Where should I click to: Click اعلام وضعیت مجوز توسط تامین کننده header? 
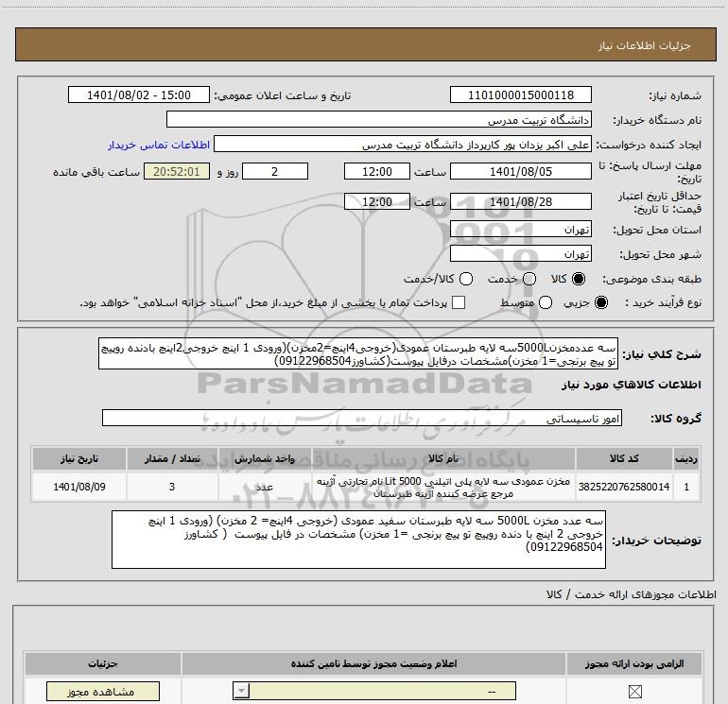[x=373, y=663]
